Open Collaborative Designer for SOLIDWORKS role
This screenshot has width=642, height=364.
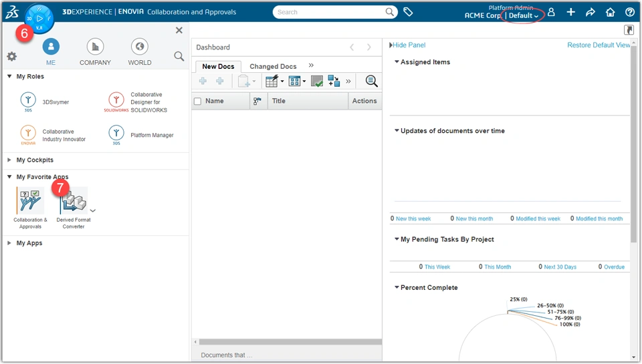(136, 102)
